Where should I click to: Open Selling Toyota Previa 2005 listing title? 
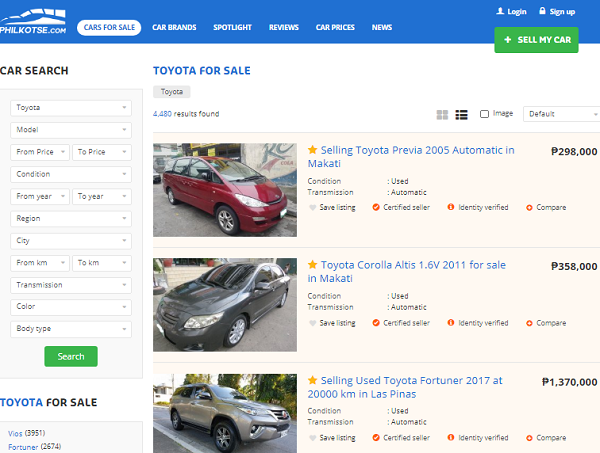click(411, 156)
